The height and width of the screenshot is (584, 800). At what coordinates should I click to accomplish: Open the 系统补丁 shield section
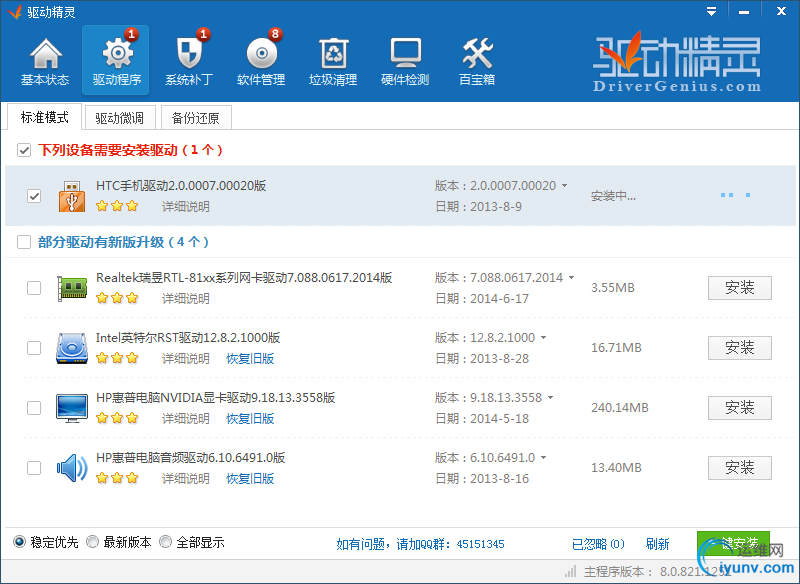[x=189, y=61]
